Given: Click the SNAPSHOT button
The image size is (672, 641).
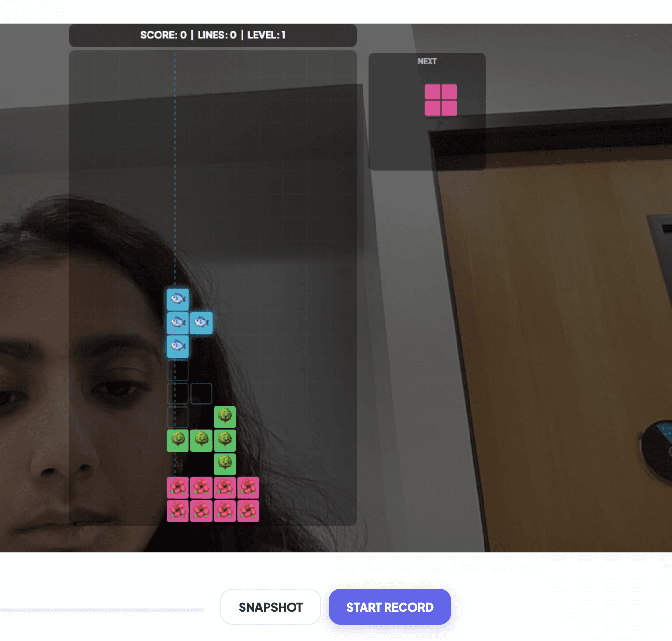Looking at the screenshot, I should (270, 607).
